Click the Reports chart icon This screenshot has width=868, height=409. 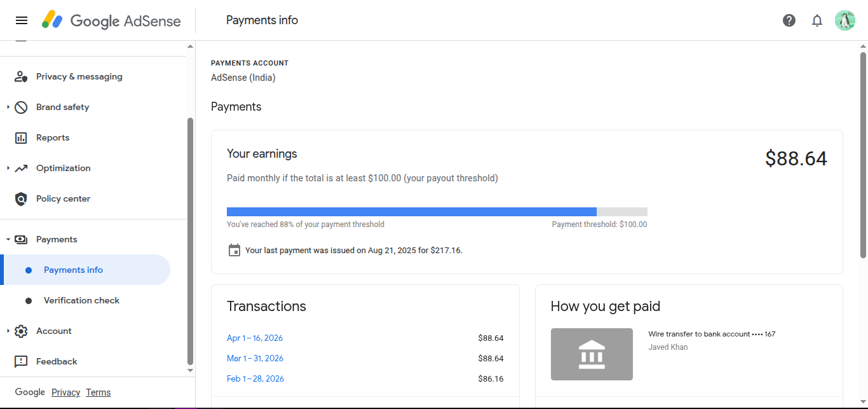pyautogui.click(x=21, y=138)
